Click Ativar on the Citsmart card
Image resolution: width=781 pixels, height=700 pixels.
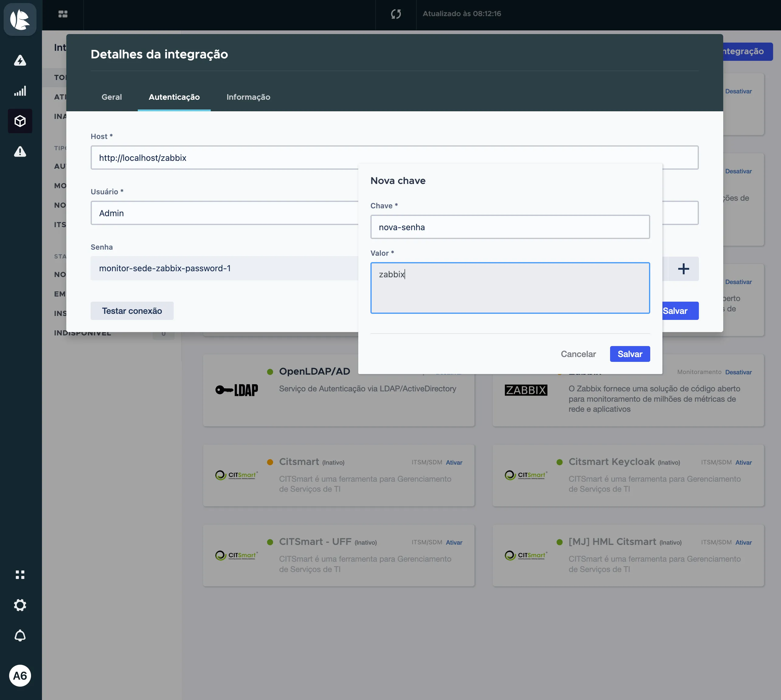[x=454, y=462]
